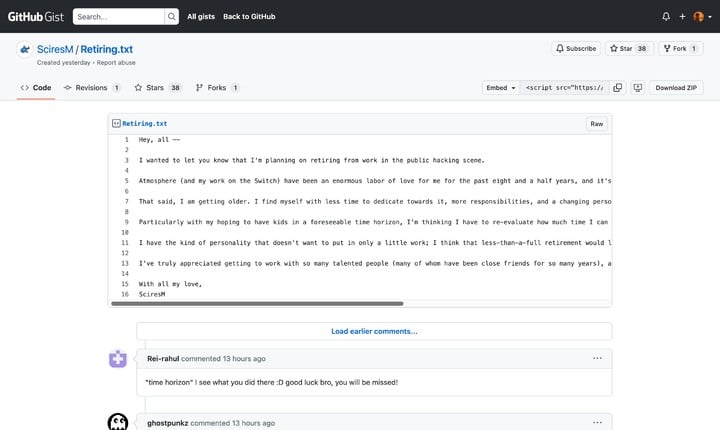Image resolution: width=720 pixels, height=430 pixels.
Task: Click the file icon beside Retiring.txt header
Action: point(116,124)
